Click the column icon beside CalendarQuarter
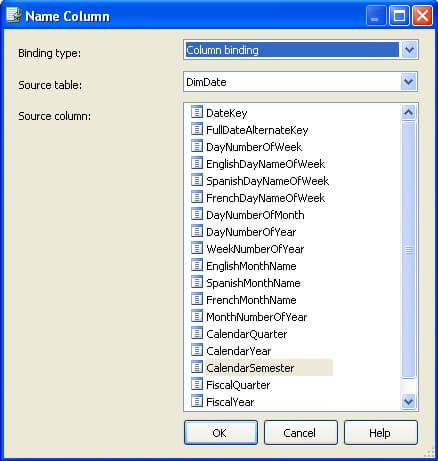The width and height of the screenshot is (438, 461). (x=197, y=333)
